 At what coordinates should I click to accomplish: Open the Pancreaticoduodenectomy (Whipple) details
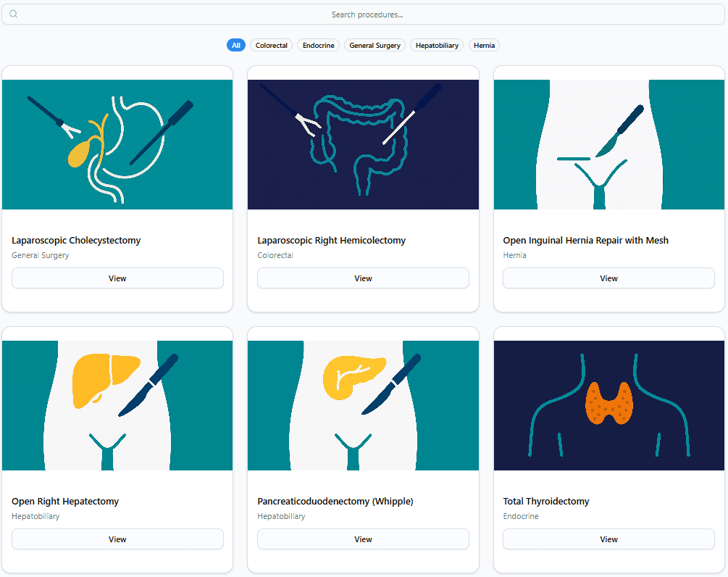pos(363,539)
